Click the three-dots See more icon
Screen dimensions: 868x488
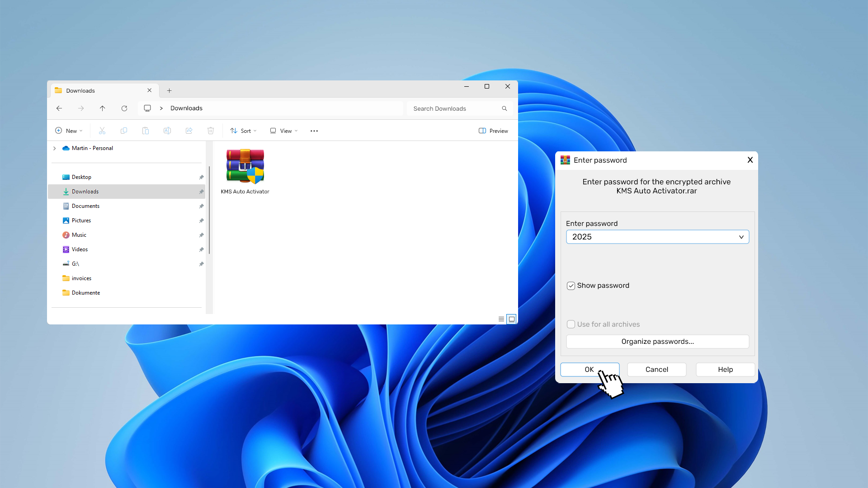314,131
